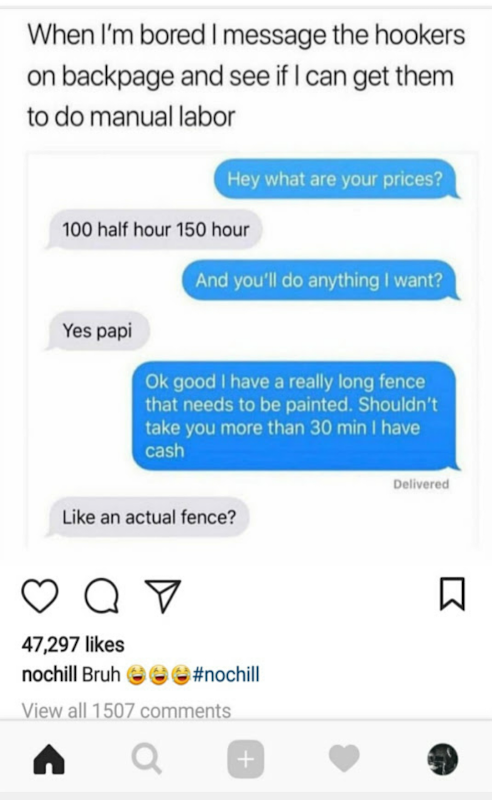Tap the 'Like an actual fence?' message
The width and height of the screenshot is (492, 800).
(148, 517)
